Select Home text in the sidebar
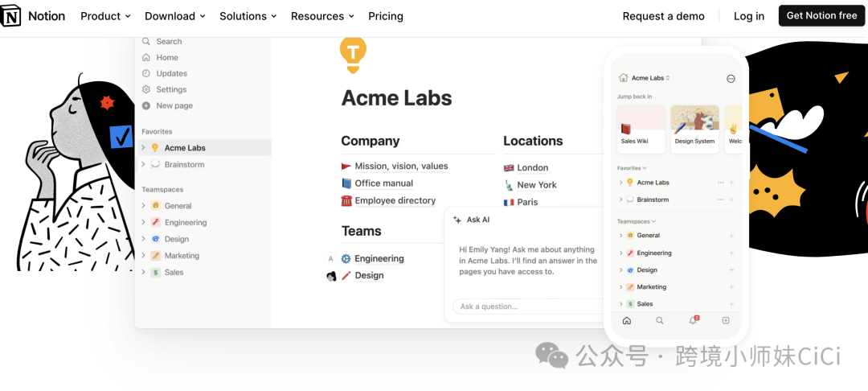 pos(167,57)
